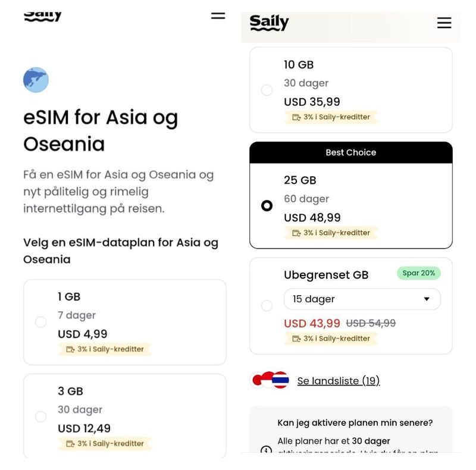This screenshot has width=476, height=470.
Task: Select the 10 GB plan radio button
Action: point(267,90)
